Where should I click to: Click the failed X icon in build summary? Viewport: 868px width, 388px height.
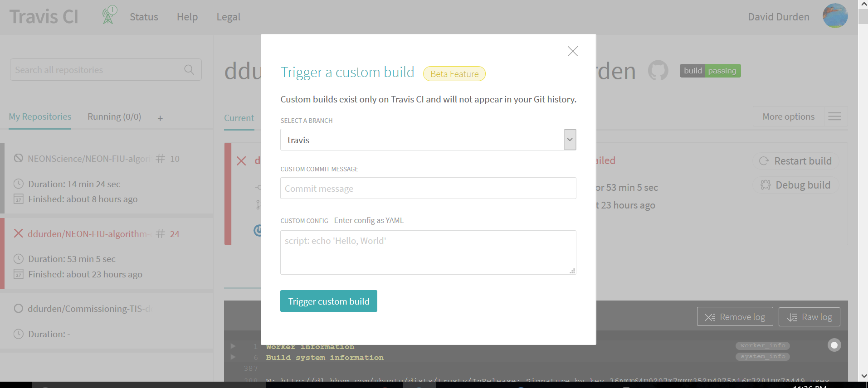pyautogui.click(x=241, y=161)
